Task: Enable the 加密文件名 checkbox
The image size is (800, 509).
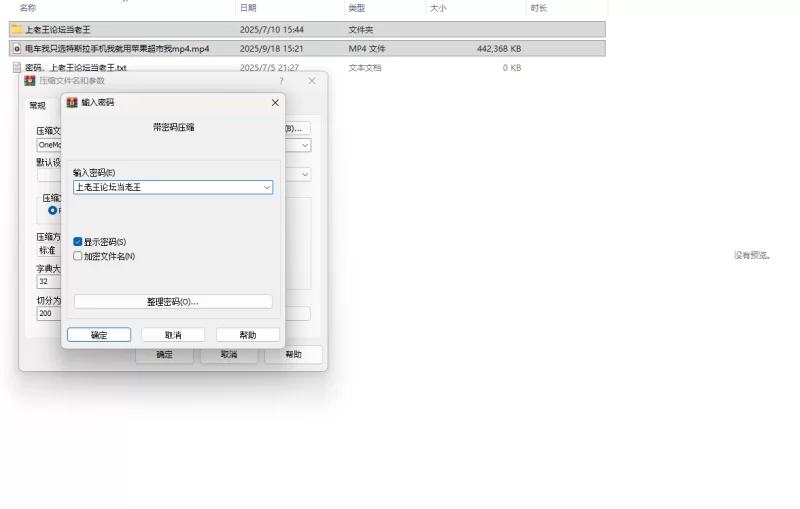Action: (x=78, y=256)
